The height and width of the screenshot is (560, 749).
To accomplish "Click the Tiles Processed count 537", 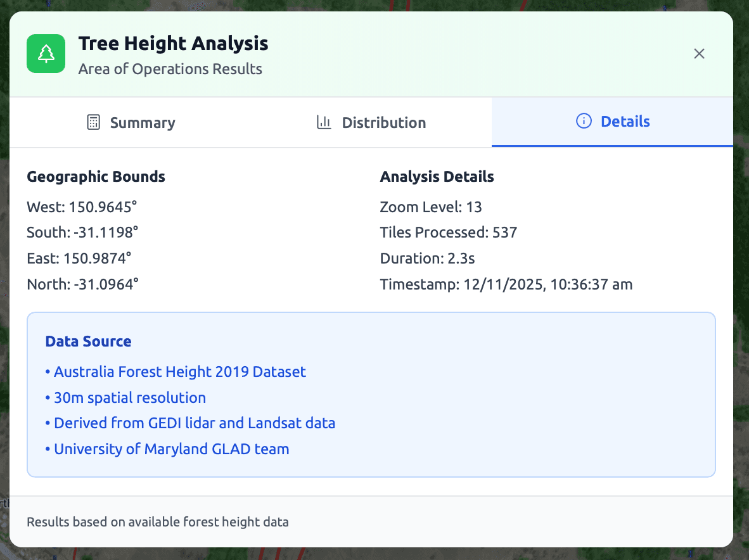I will [x=448, y=232].
